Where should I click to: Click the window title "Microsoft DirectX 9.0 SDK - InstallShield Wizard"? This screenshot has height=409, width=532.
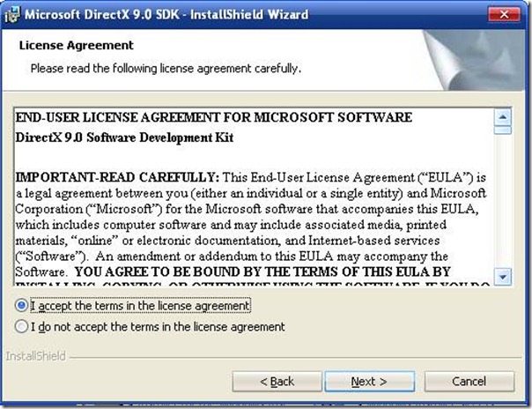click(166, 15)
